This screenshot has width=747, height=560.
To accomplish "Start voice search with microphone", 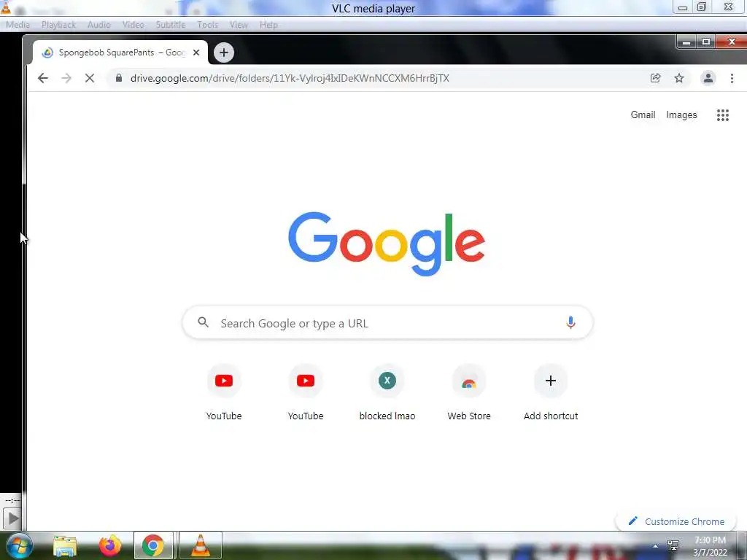I will tap(570, 323).
